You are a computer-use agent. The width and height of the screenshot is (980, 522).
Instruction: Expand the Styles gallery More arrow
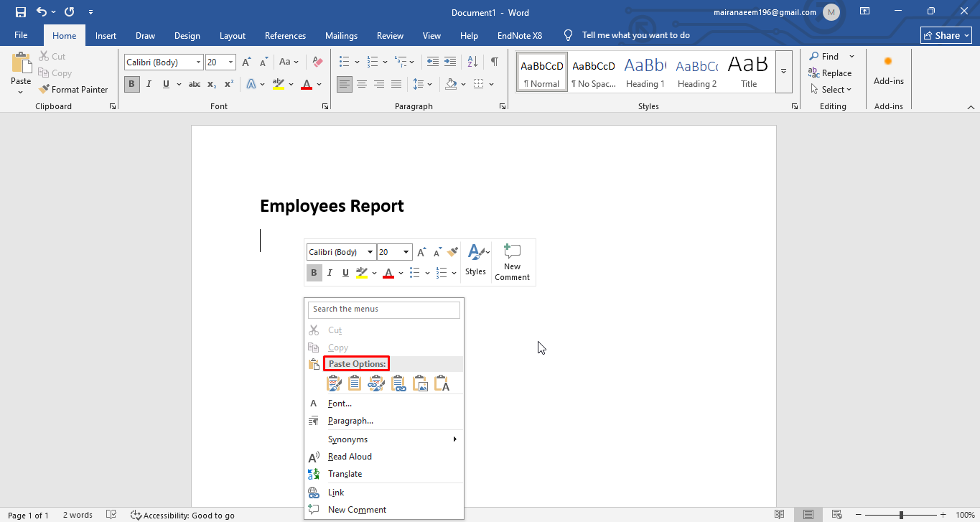pos(783,71)
